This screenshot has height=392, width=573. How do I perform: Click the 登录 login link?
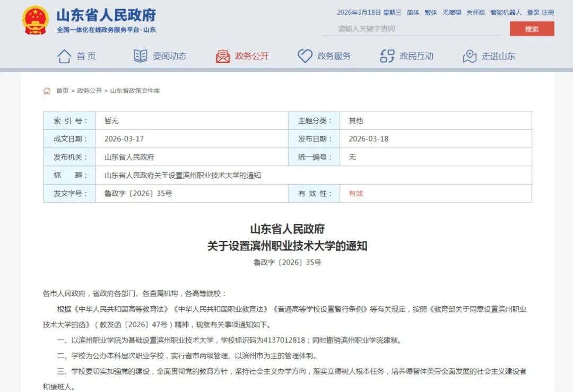pos(533,13)
